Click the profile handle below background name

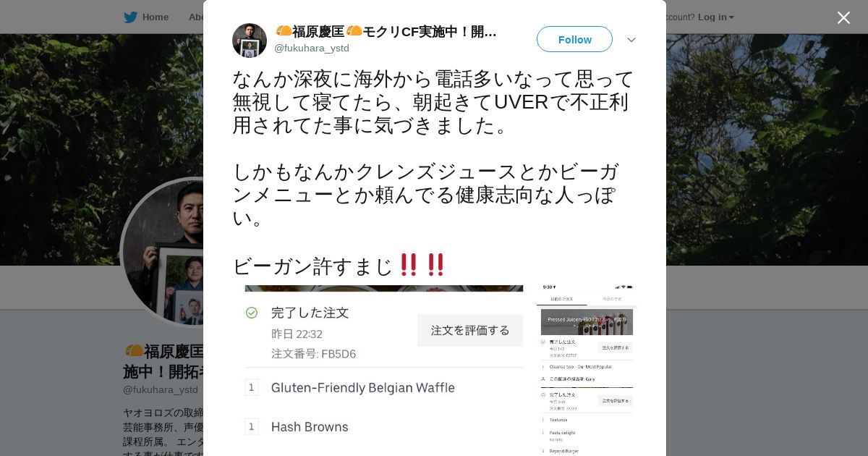click(x=161, y=389)
